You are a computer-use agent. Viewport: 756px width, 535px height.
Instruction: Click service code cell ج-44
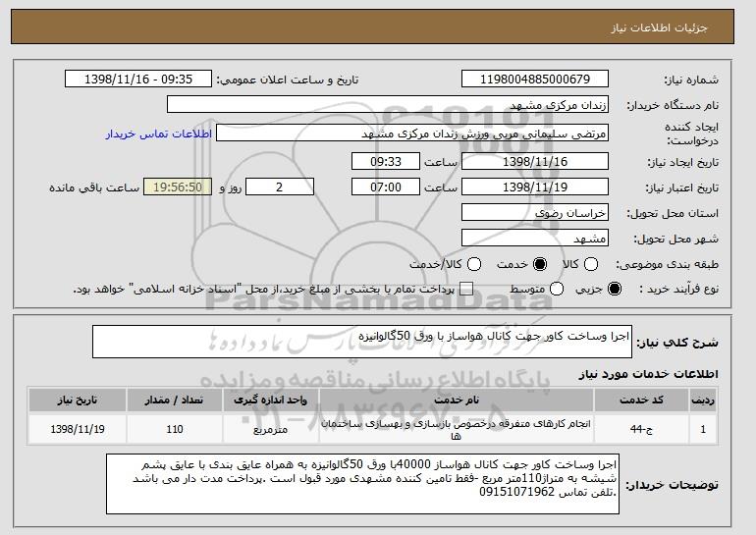[x=641, y=429]
